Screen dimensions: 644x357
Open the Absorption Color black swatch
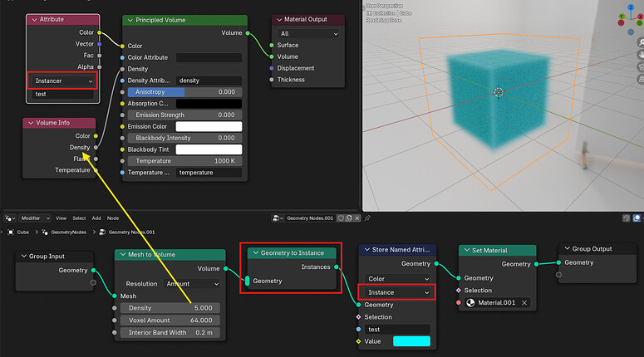click(209, 104)
